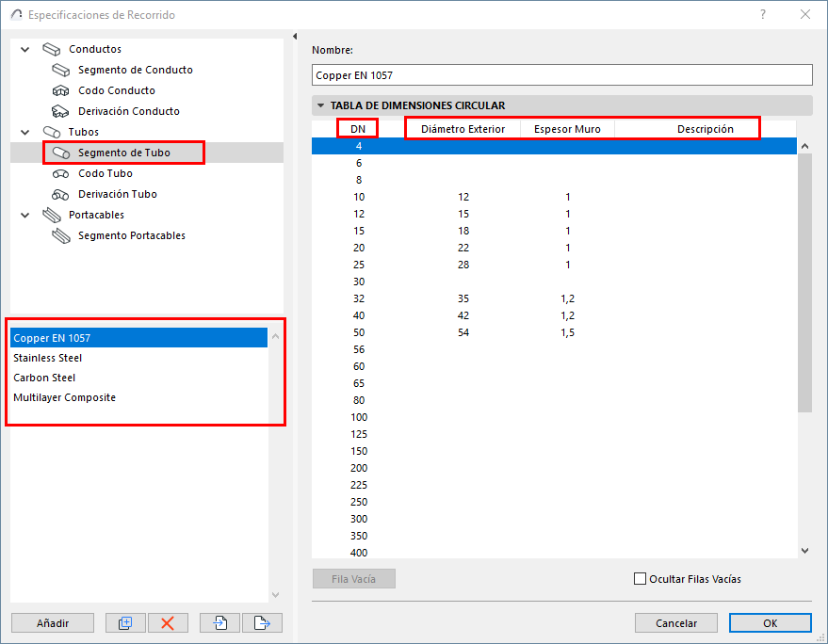Collapse the Conductos tree group
Viewport: 828px width, 644px height.
pos(24,49)
